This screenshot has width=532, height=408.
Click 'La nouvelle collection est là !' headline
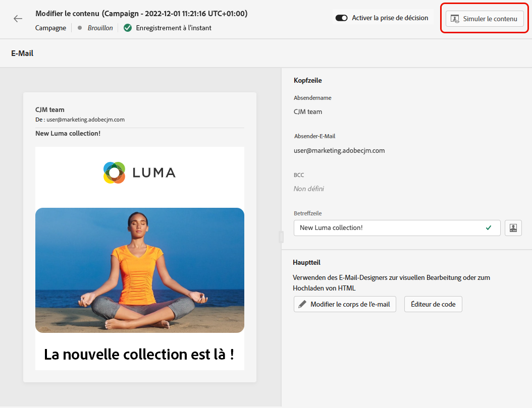139,354
